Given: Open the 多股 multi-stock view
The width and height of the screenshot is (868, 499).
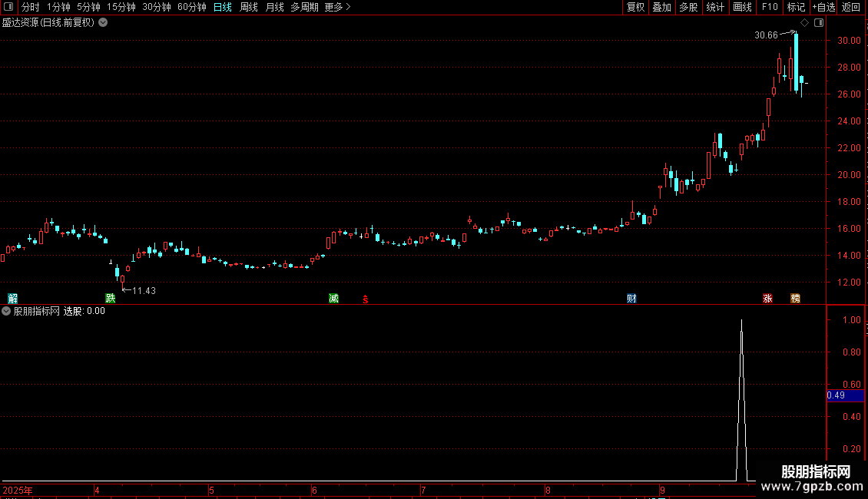Looking at the screenshot, I should pyautogui.click(x=688, y=7).
